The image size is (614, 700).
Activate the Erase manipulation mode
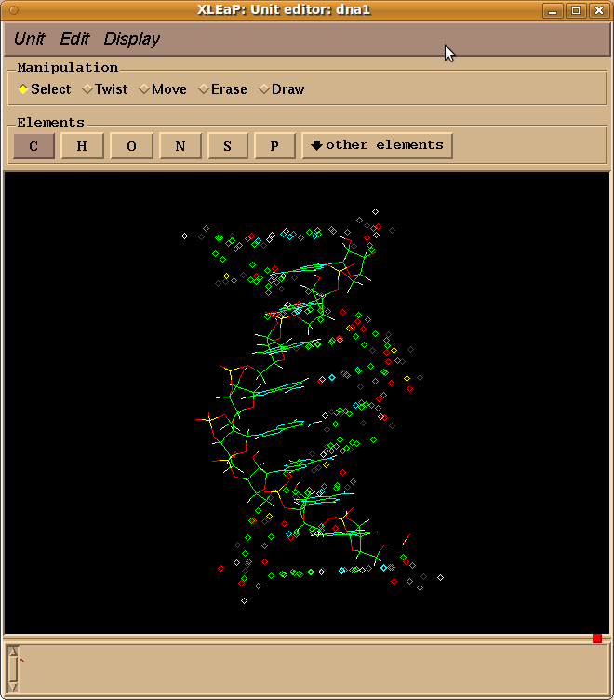(x=221, y=89)
